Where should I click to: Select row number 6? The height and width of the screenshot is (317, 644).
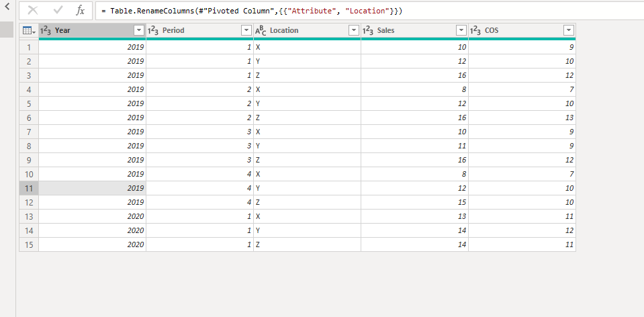click(29, 118)
